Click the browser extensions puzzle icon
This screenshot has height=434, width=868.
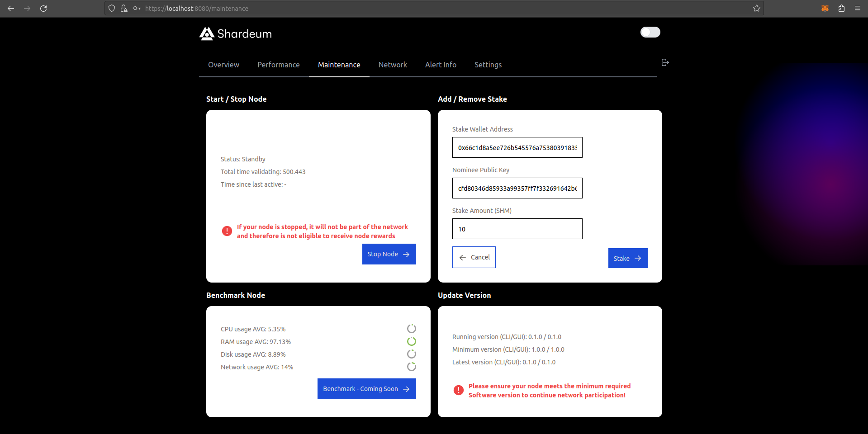click(x=841, y=8)
